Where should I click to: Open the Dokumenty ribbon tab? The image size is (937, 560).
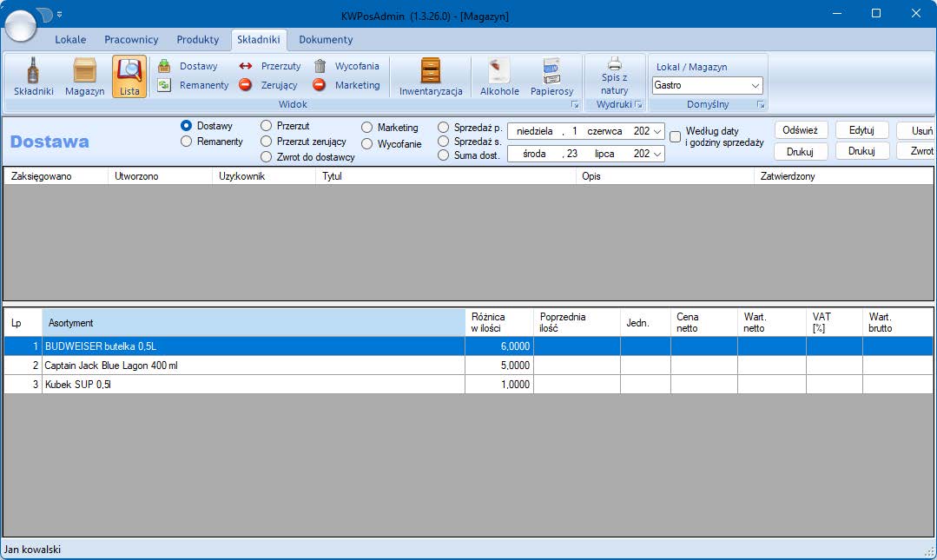tap(326, 40)
